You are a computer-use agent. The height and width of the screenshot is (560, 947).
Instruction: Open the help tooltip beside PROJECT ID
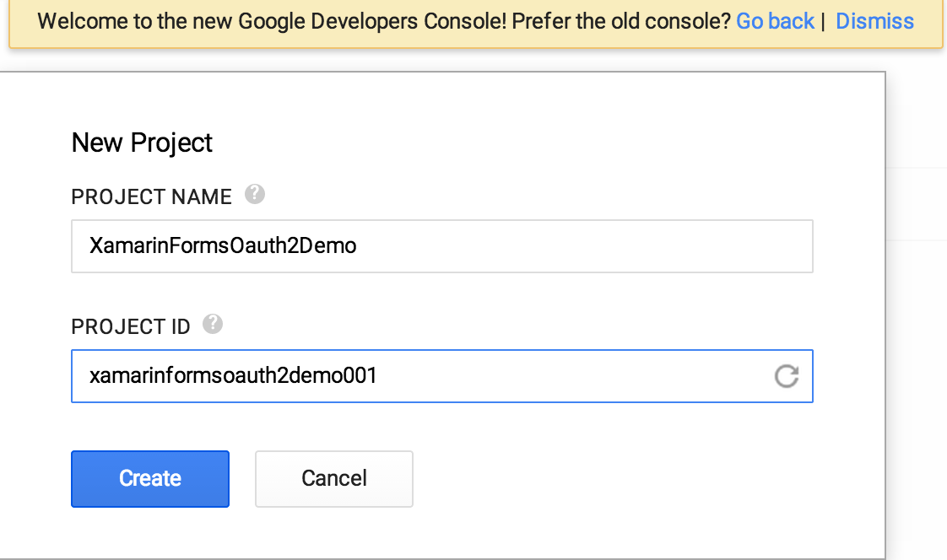click(213, 325)
